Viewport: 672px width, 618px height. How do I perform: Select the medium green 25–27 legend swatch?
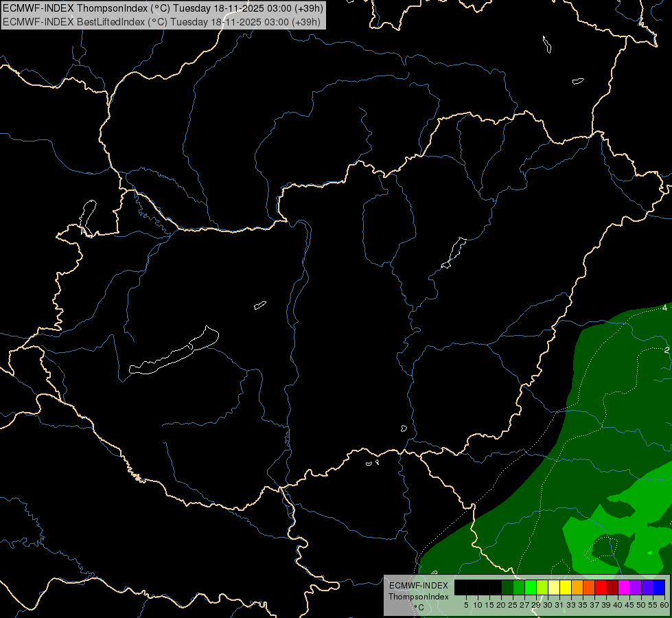click(519, 587)
